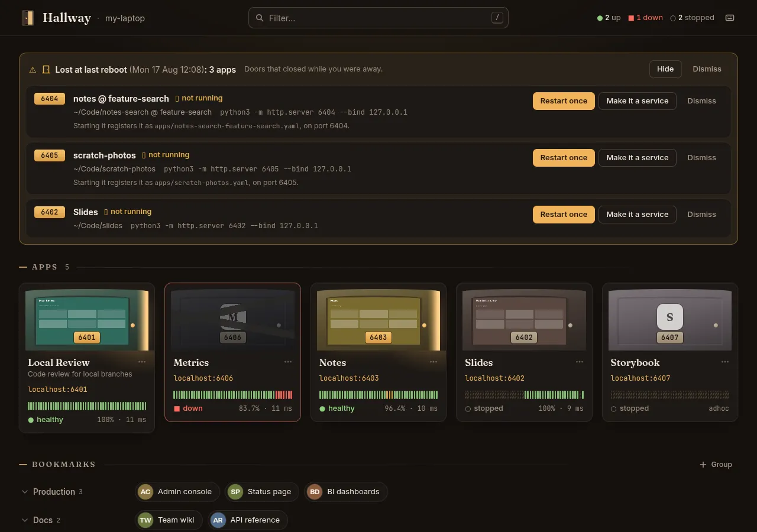Click the plus icon beside Group
The width and height of the screenshot is (757, 532).
[x=703, y=465]
